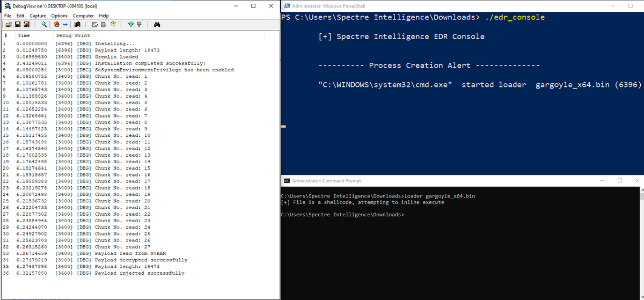
Task: Click 'Process Creation Alert' heading in PowerShell
Action: click(420, 65)
